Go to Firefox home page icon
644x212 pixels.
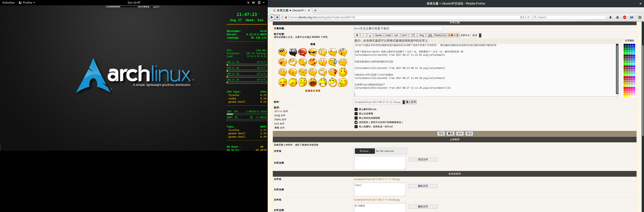coord(618,17)
